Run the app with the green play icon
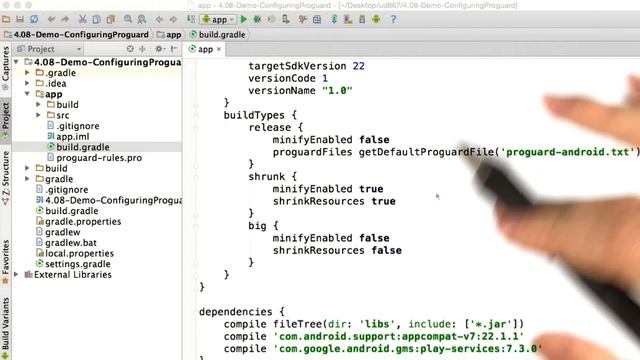This screenshot has width=640, height=360. click(244, 19)
